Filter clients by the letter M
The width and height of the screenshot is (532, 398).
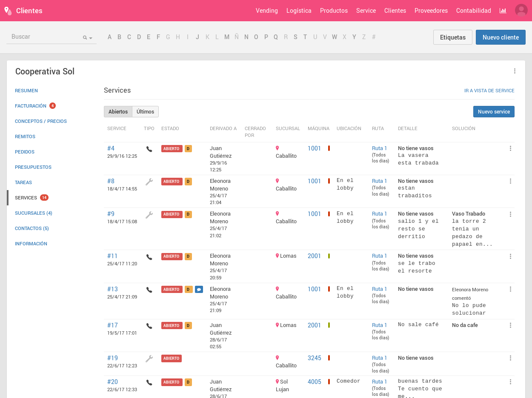pos(227,37)
